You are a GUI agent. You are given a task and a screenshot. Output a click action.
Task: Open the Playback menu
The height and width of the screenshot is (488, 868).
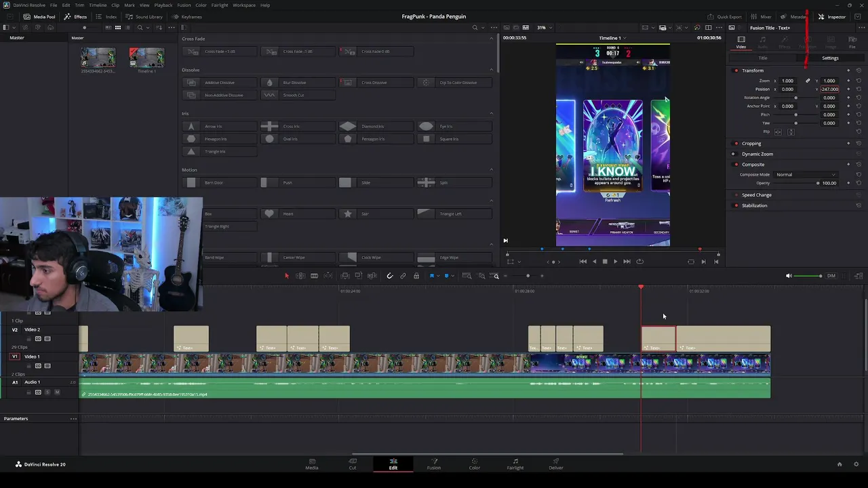coord(162,5)
